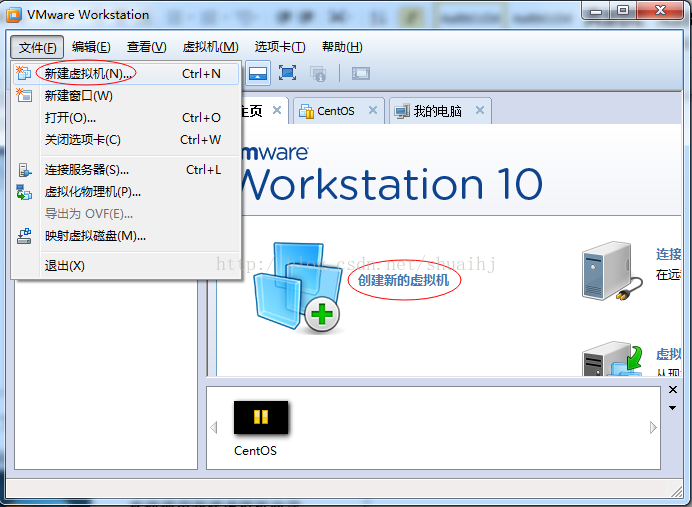Open the 虚拟机(M) menu

point(210,47)
